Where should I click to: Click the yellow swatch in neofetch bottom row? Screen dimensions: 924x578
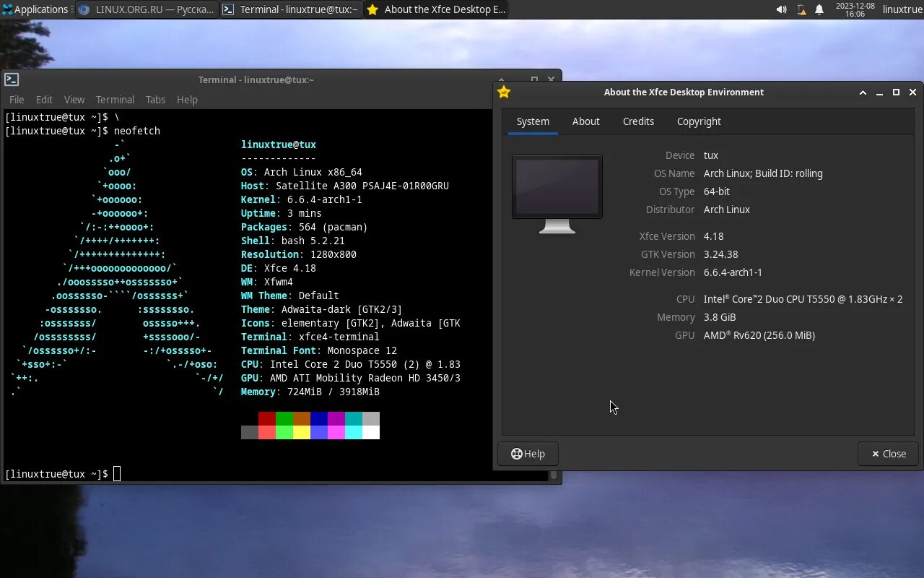(x=302, y=432)
